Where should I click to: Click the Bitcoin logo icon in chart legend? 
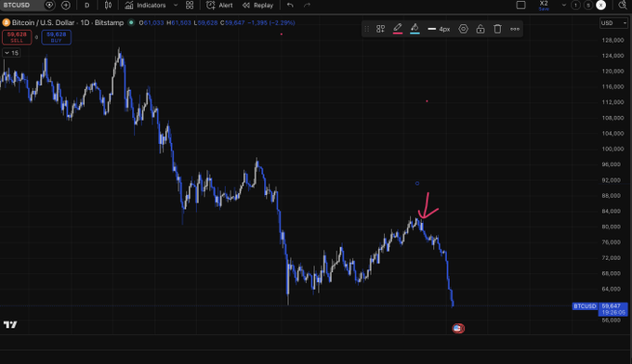[7, 22]
